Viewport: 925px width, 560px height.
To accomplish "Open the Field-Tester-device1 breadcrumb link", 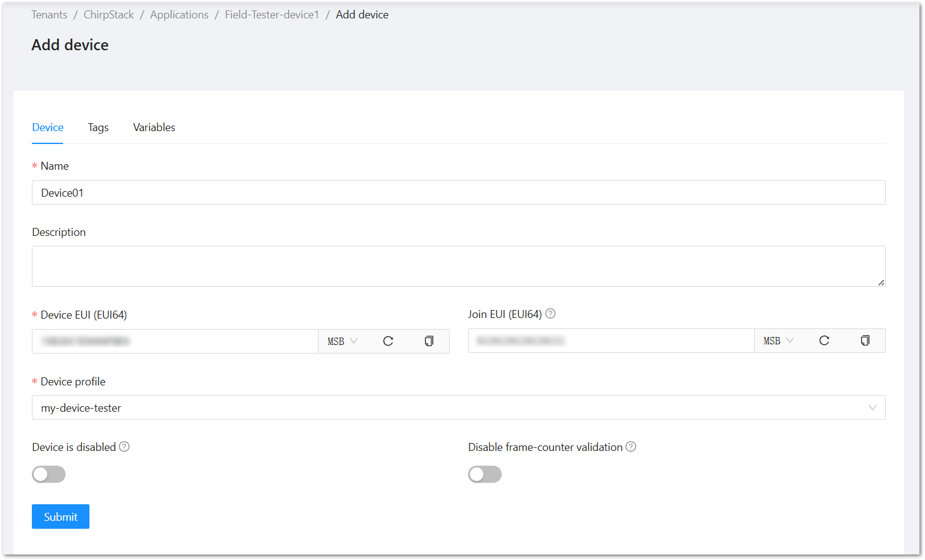I will (272, 14).
